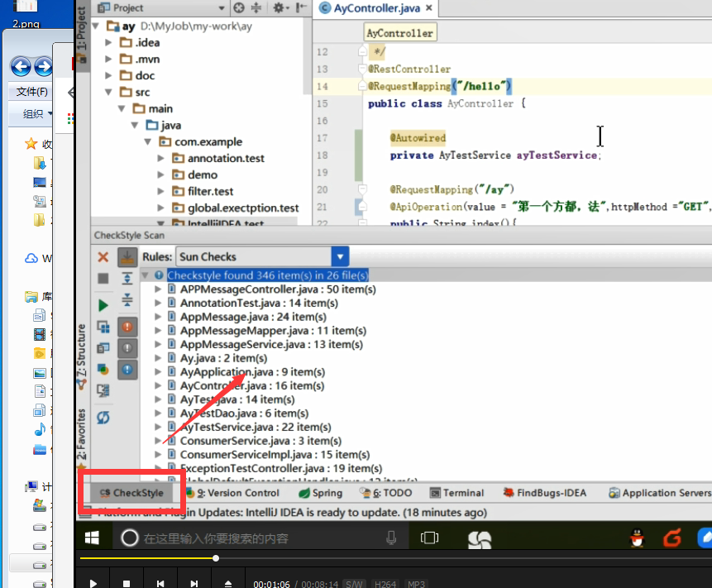Image resolution: width=712 pixels, height=588 pixels.
Task: Select the AyController breadcrumb label
Action: tap(400, 33)
